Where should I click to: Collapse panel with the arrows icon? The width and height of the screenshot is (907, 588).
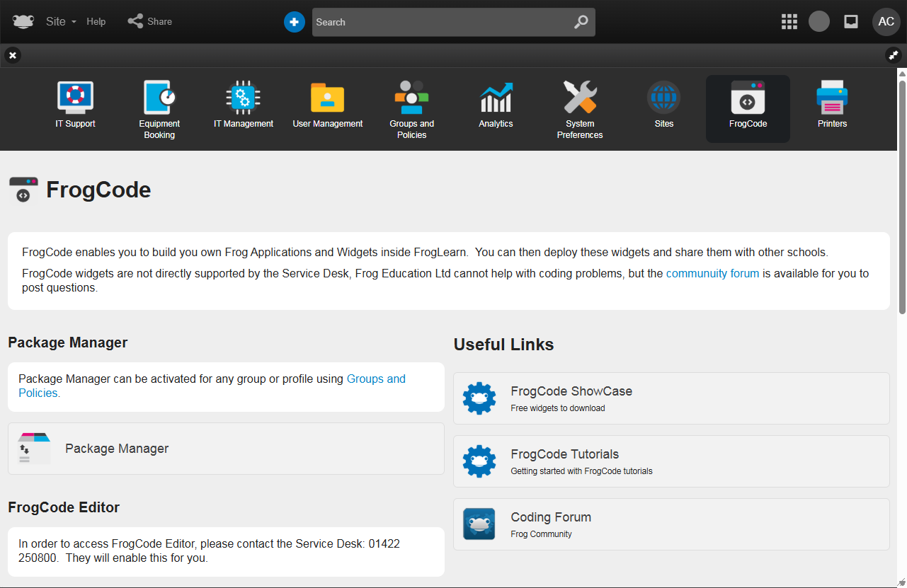893,55
